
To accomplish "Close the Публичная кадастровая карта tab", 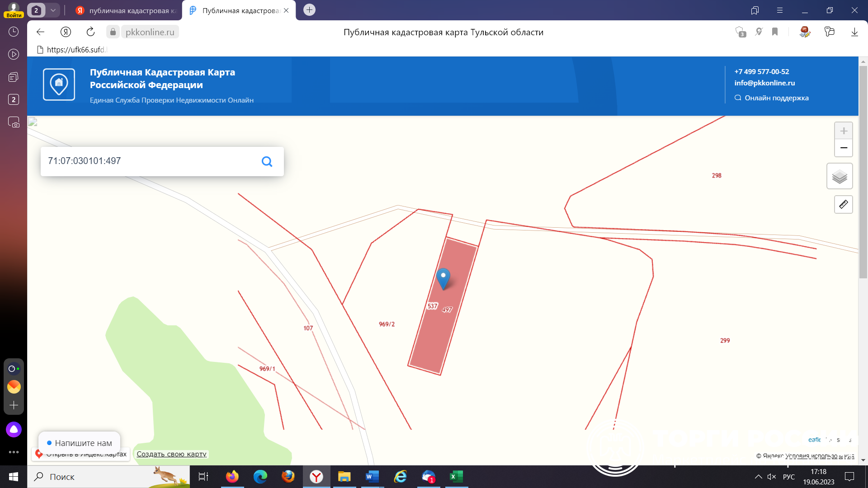I will tap(286, 10).
